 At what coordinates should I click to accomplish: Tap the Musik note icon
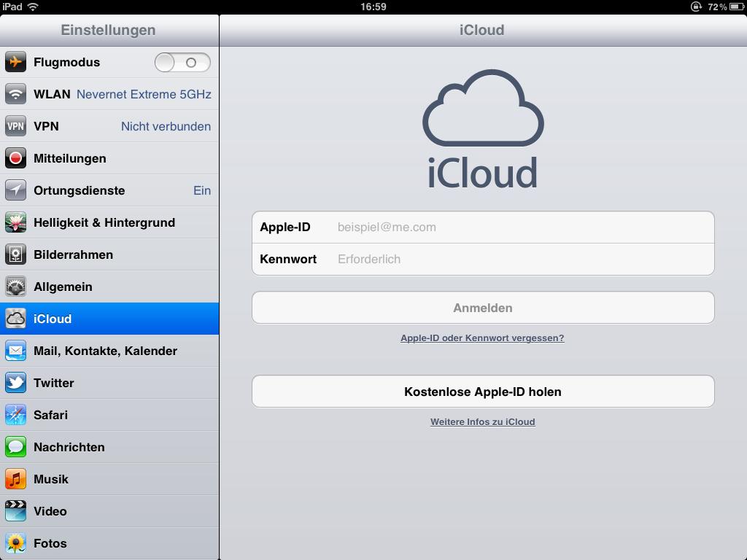click(x=16, y=479)
